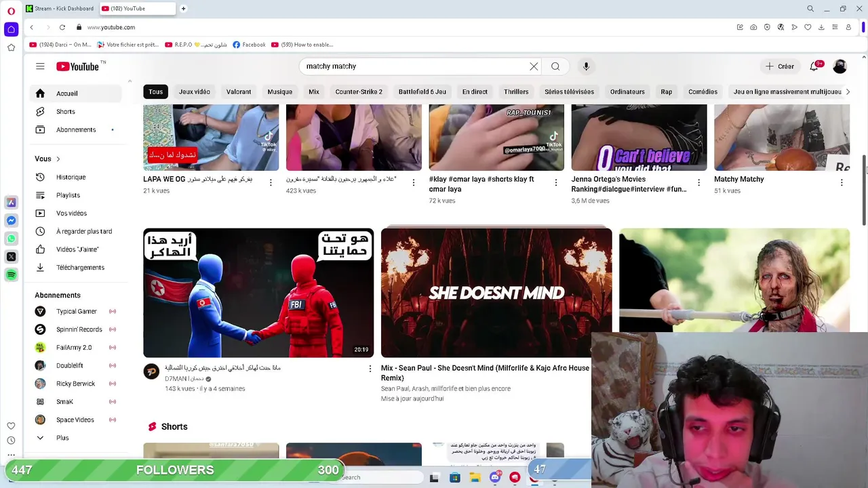Open Abonnements in the sidebar
Viewport: 868px width, 488px height.
(x=76, y=129)
